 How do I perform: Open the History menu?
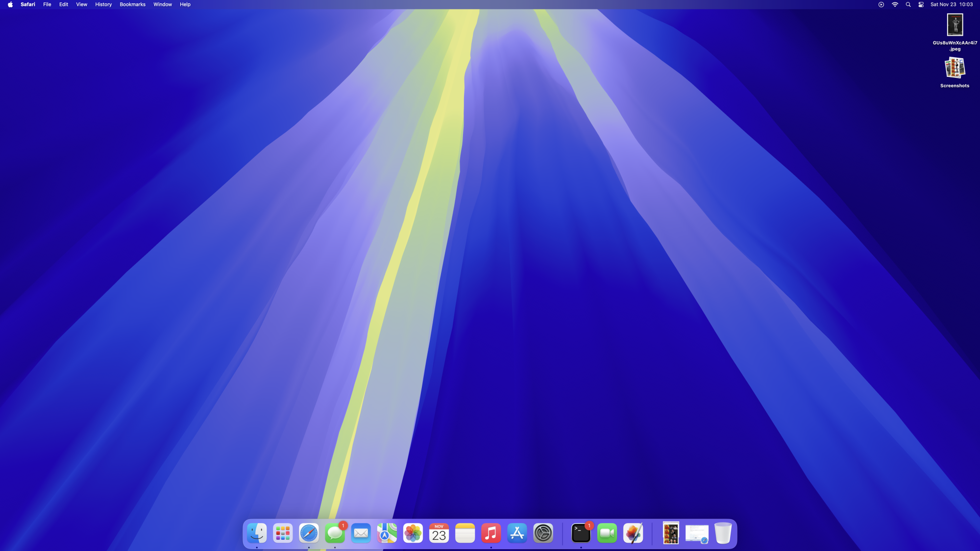coord(103,4)
